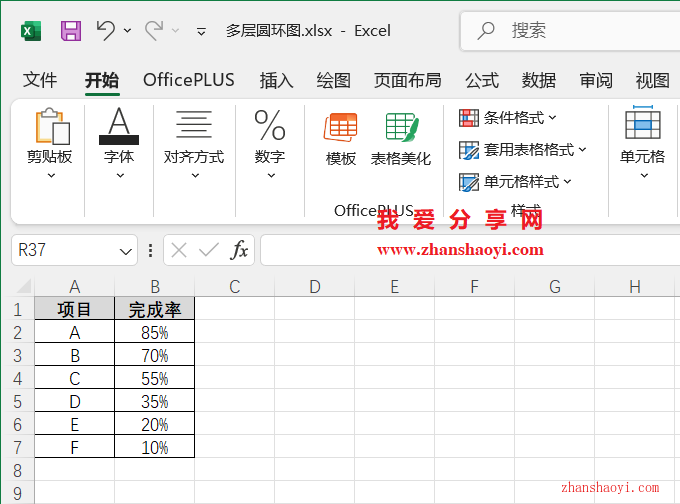The height and width of the screenshot is (504, 680).
Task: Open the Customize Quick Access Toolbar dropdown
Action: pyautogui.click(x=201, y=32)
